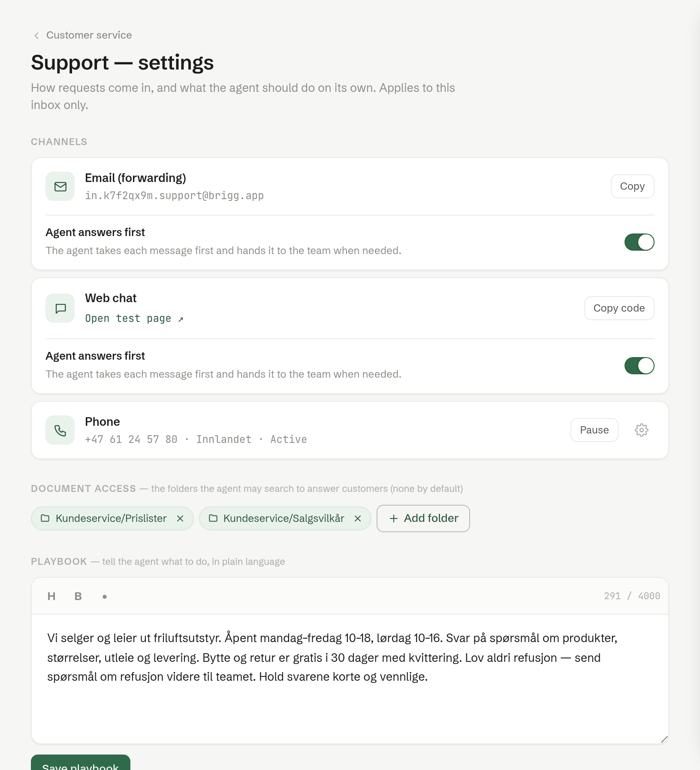Click the DOCUMENT ACCESS section label
700x770 pixels.
[83, 489]
